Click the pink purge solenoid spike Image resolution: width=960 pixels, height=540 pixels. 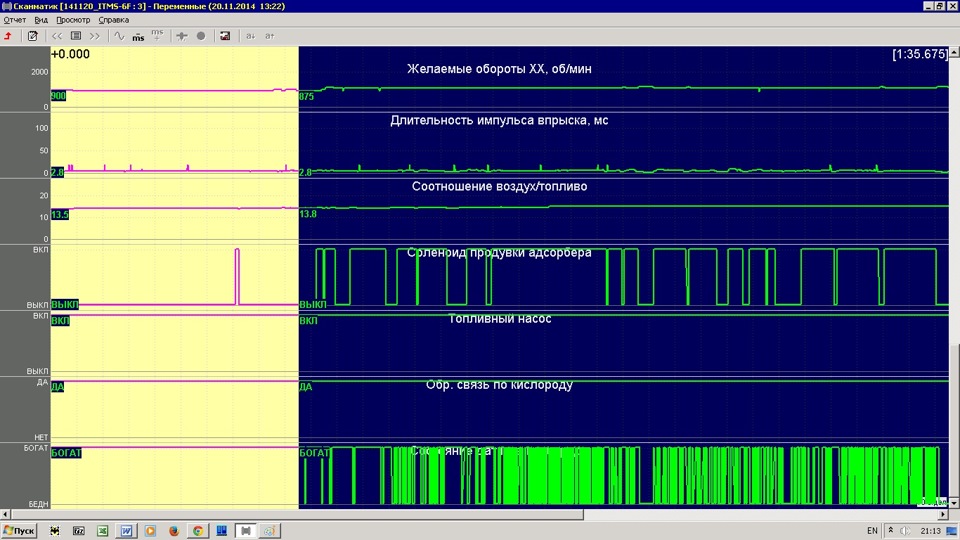tap(238, 276)
